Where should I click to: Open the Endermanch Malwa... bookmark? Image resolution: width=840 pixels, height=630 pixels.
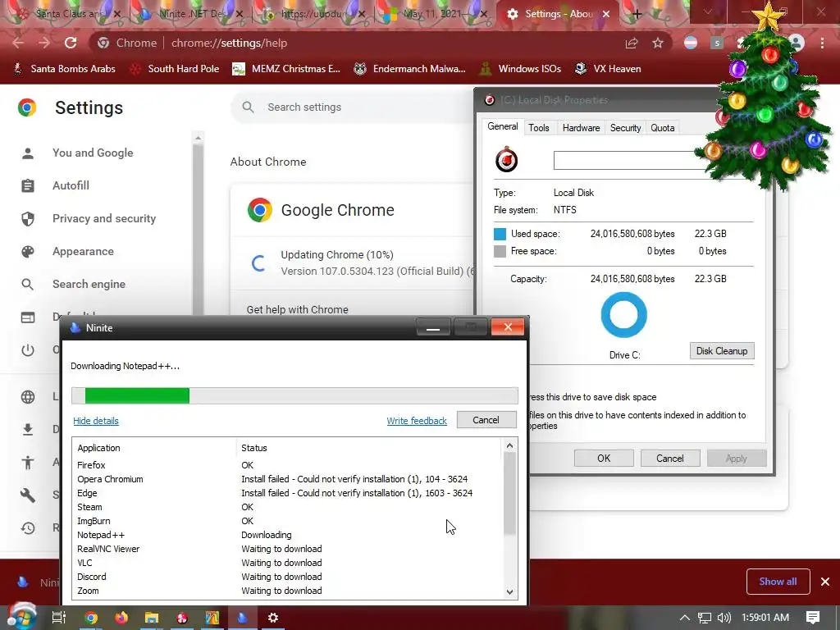pyautogui.click(x=410, y=69)
